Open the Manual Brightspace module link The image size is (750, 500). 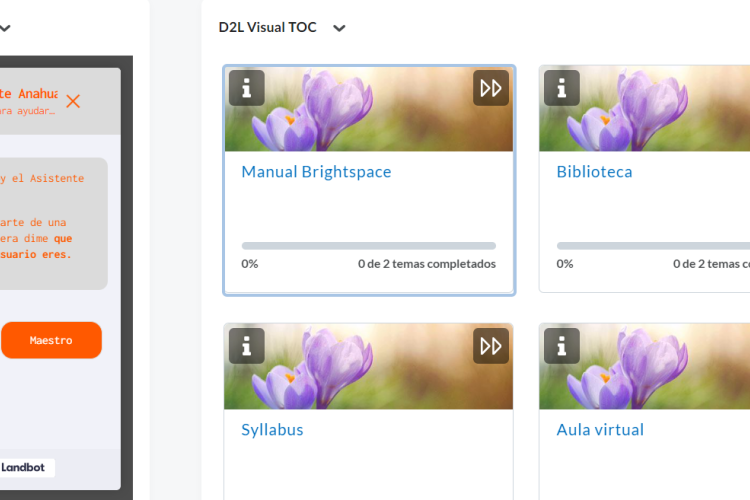coord(316,172)
